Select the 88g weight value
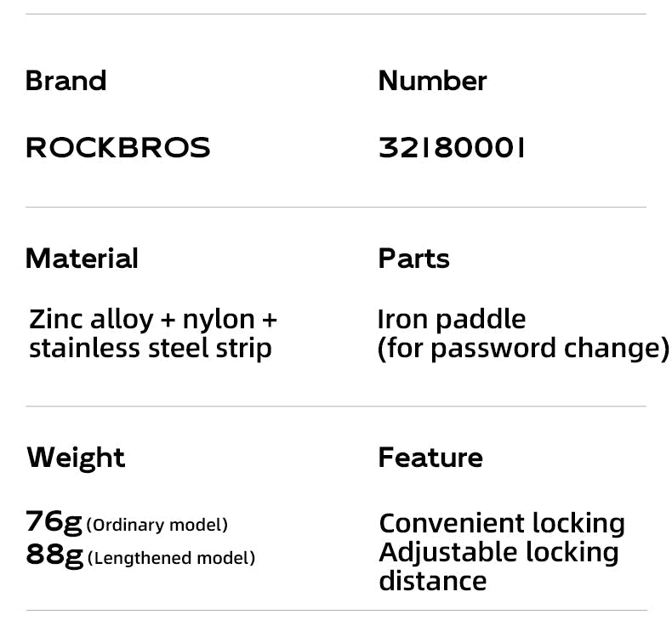672x643 pixels. pyautogui.click(x=54, y=555)
